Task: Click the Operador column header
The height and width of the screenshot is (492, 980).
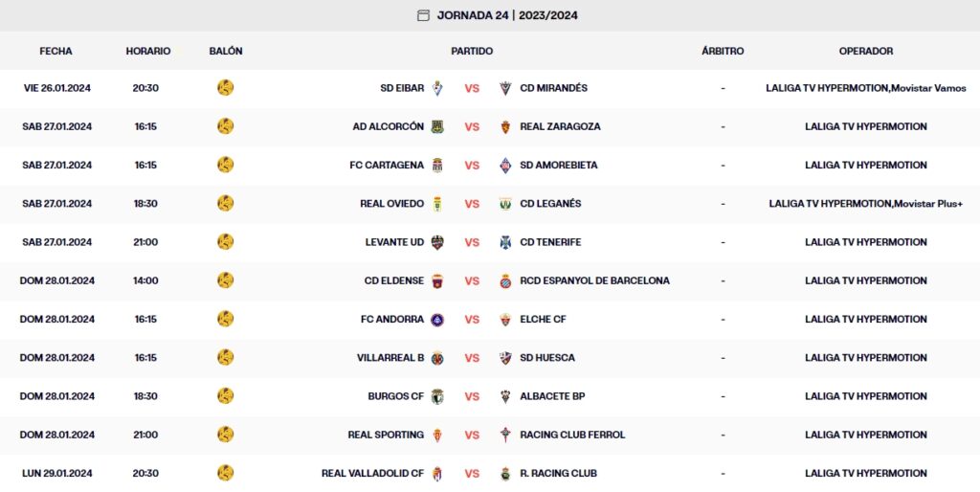Action: (866, 51)
